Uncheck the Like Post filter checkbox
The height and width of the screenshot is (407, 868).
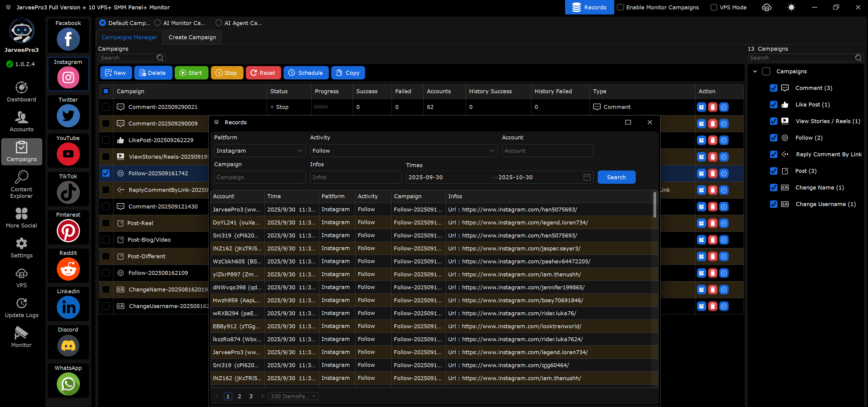[773, 105]
